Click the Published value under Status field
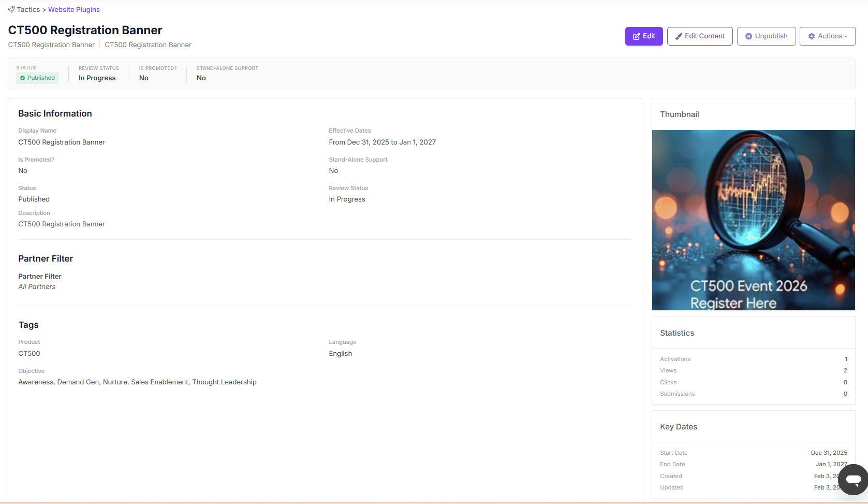The image size is (868, 504). 34,199
